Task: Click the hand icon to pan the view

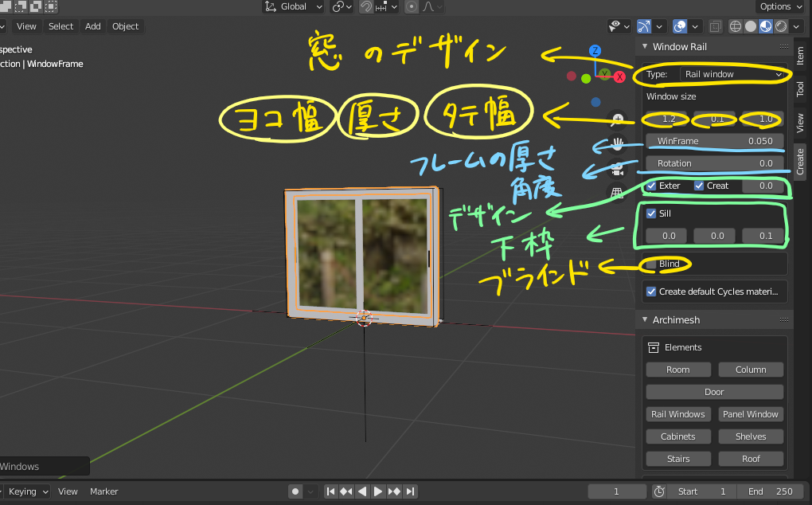Action: coord(617,143)
